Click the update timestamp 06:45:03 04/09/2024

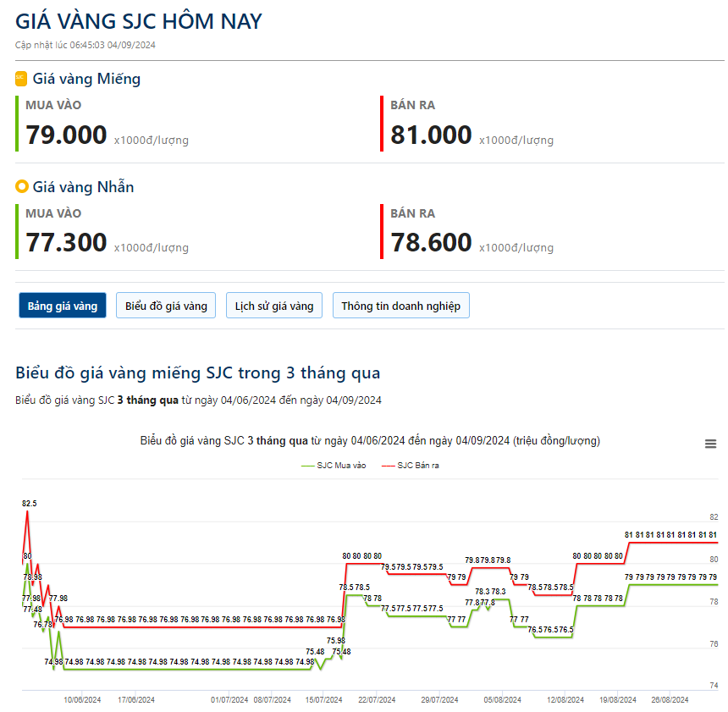(x=113, y=45)
